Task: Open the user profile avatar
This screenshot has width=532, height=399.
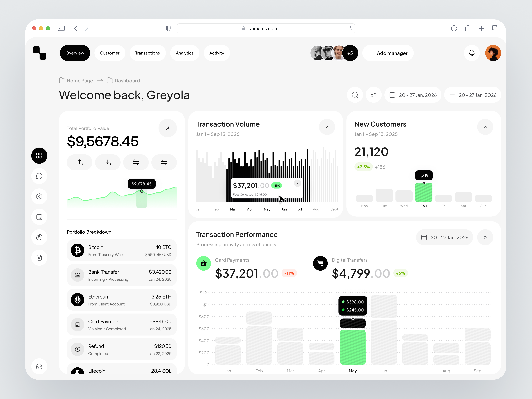Action: click(493, 53)
